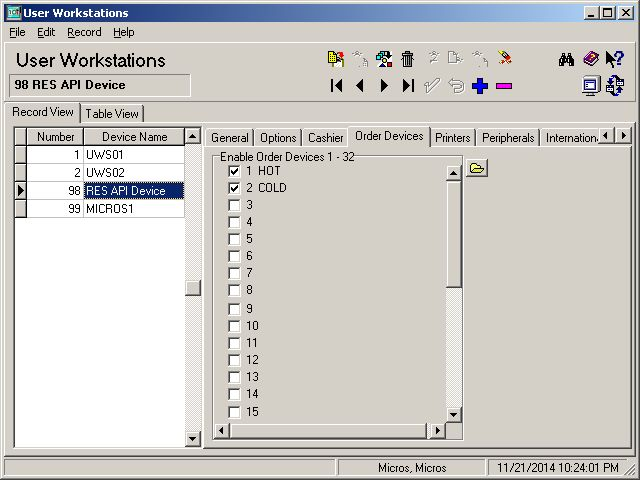Click order devices horizontal scroll right arrow

[x=438, y=430]
